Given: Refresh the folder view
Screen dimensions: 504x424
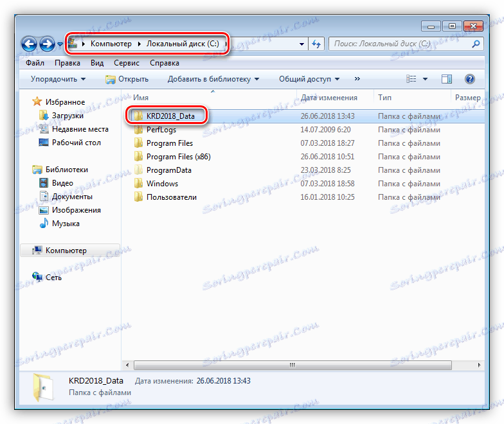Looking at the screenshot, I should (316, 44).
